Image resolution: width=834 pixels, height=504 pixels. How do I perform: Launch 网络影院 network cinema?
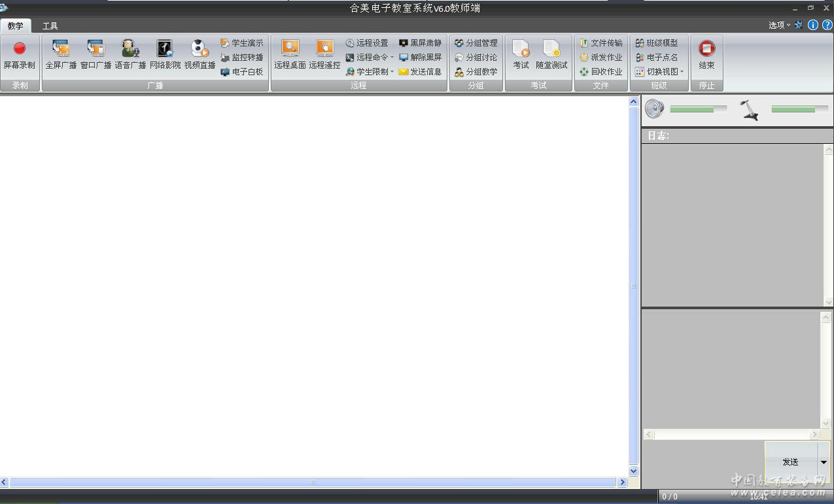tap(165, 50)
